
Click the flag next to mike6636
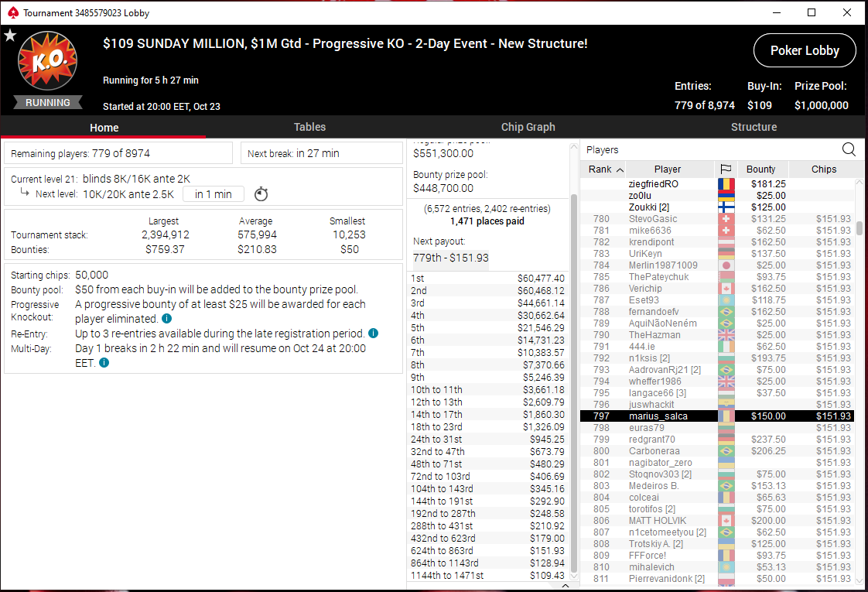(x=726, y=231)
